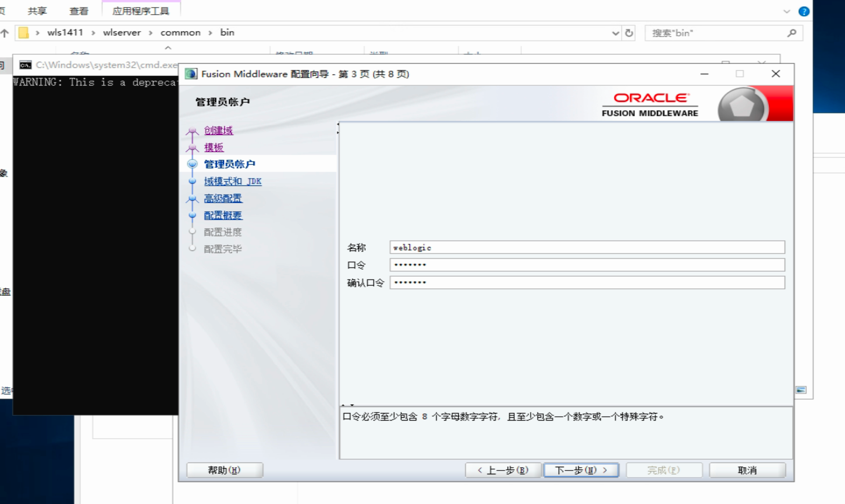The image size is (845, 504).
Task: Click wls1411 in Explorer address path
Action: tap(65, 33)
